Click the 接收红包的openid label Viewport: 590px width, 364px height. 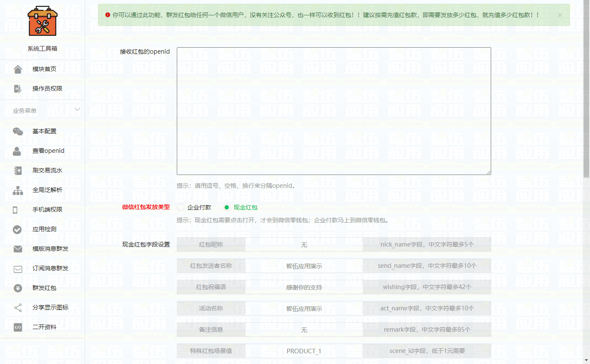tap(145, 52)
